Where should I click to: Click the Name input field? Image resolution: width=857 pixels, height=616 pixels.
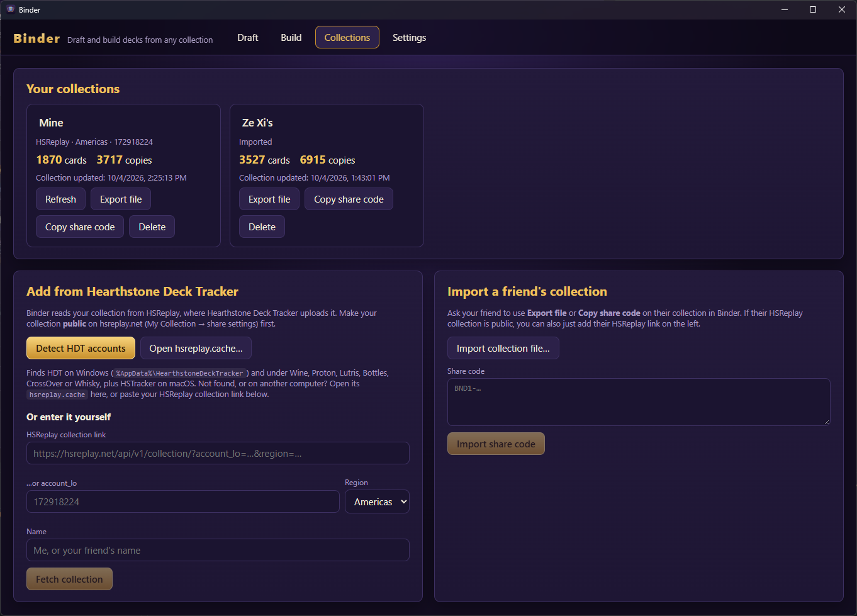[x=218, y=550]
